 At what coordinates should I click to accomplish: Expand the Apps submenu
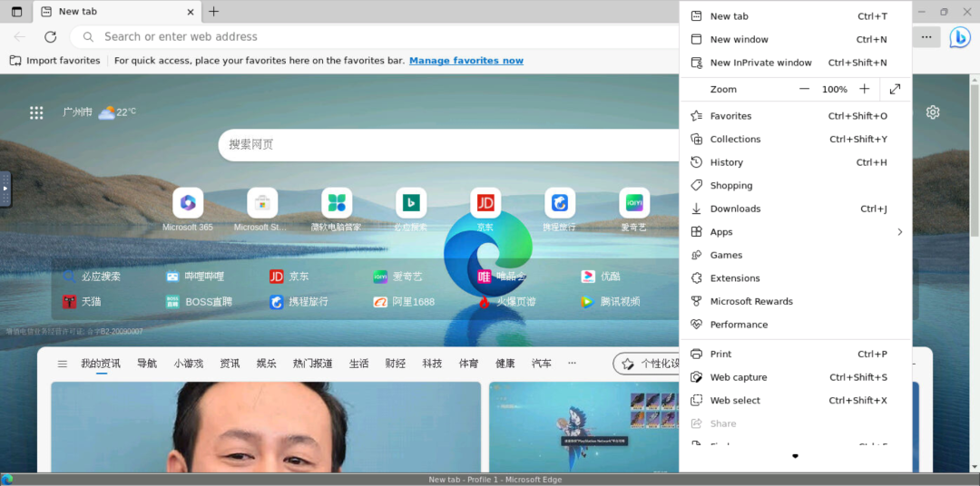[795, 232]
